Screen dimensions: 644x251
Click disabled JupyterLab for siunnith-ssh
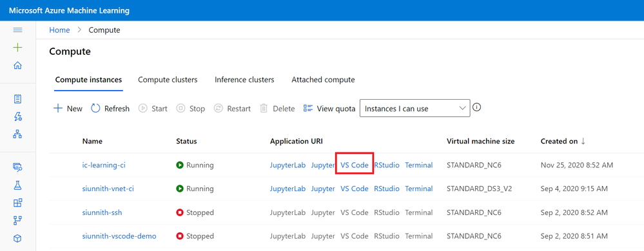coord(288,212)
